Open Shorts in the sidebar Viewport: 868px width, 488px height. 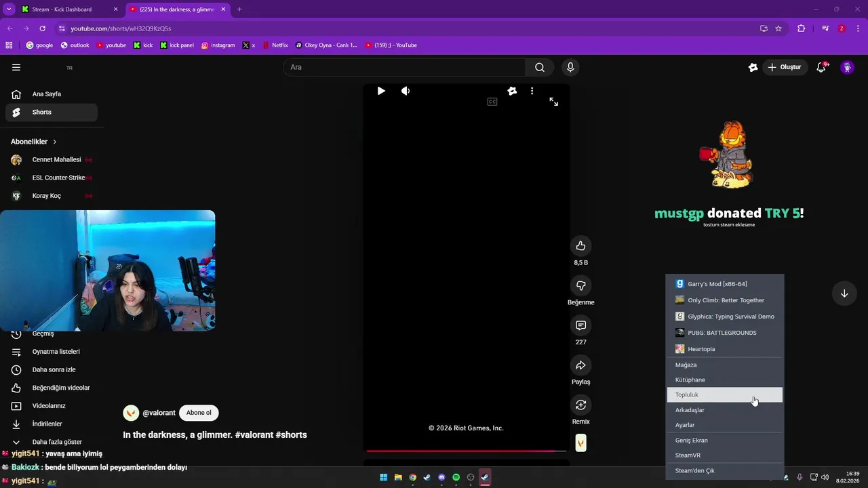[52, 113]
